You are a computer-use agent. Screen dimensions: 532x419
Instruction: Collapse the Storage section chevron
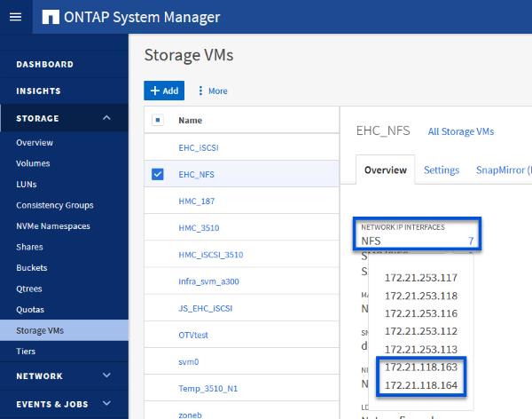pos(107,118)
